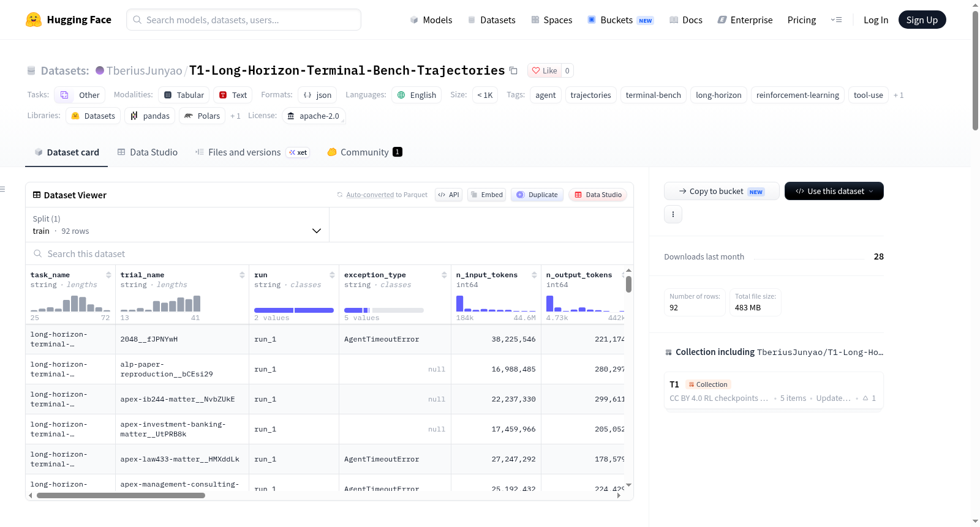980x527 pixels.
Task: Go to Datasets in the top navigation
Action: pyautogui.click(x=491, y=20)
